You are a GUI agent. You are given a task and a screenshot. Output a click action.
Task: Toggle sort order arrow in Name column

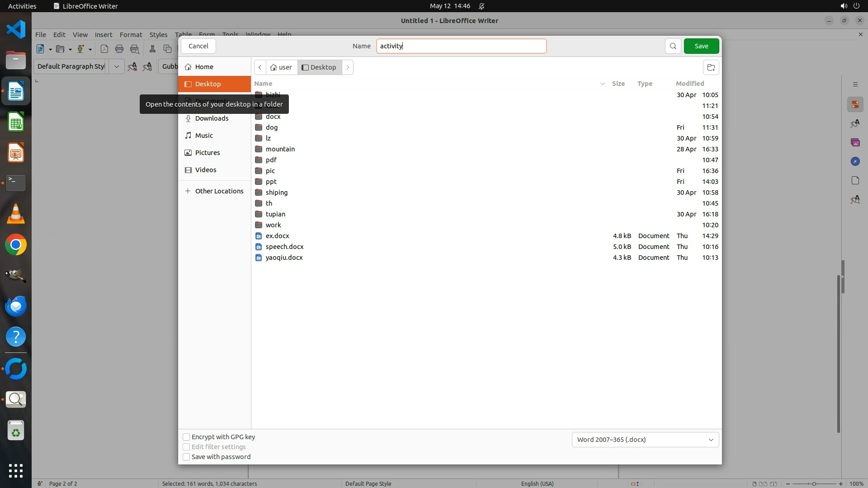pyautogui.click(x=602, y=84)
